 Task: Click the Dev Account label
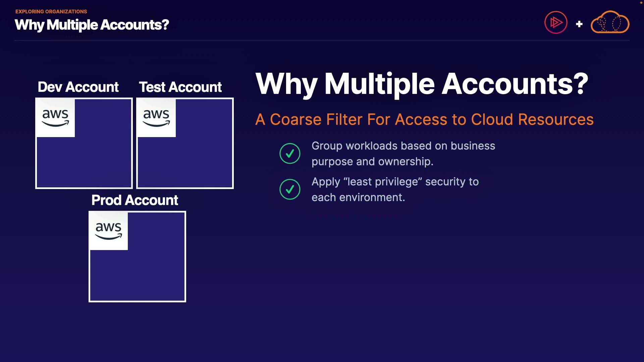pos(78,87)
